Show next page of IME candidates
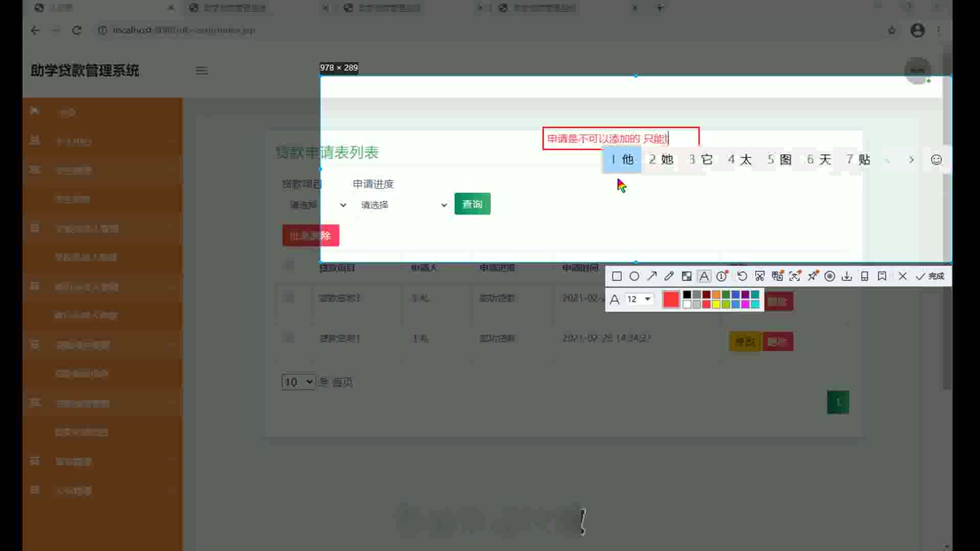Viewport: 980px width, 551px height. tap(911, 160)
